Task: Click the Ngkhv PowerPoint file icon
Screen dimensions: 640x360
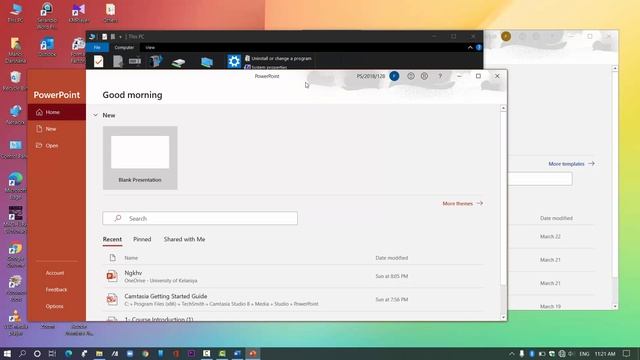Action: [112, 276]
